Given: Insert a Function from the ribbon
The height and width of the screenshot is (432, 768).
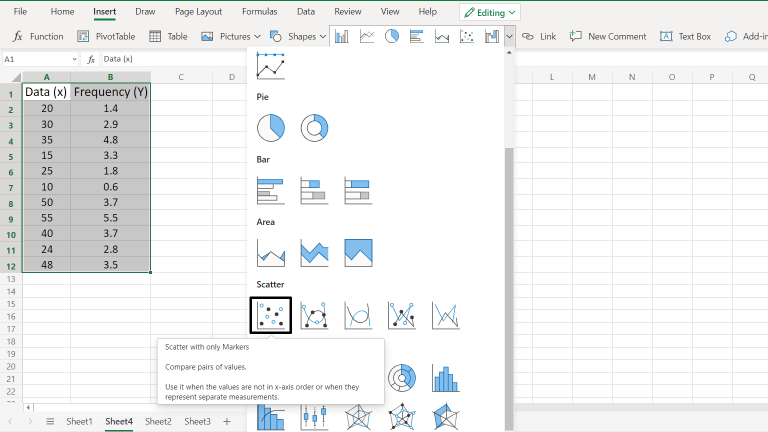Looking at the screenshot, I should (x=38, y=36).
